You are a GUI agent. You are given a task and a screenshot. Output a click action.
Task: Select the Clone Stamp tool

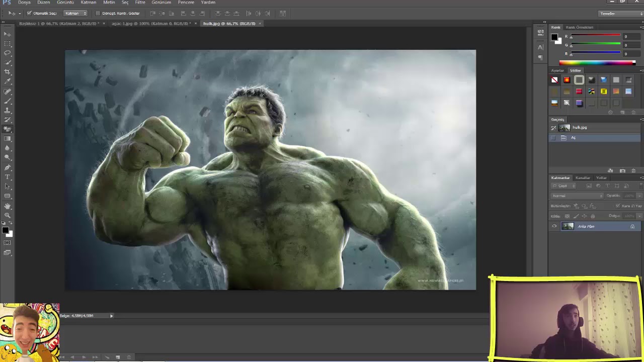pos(8,111)
